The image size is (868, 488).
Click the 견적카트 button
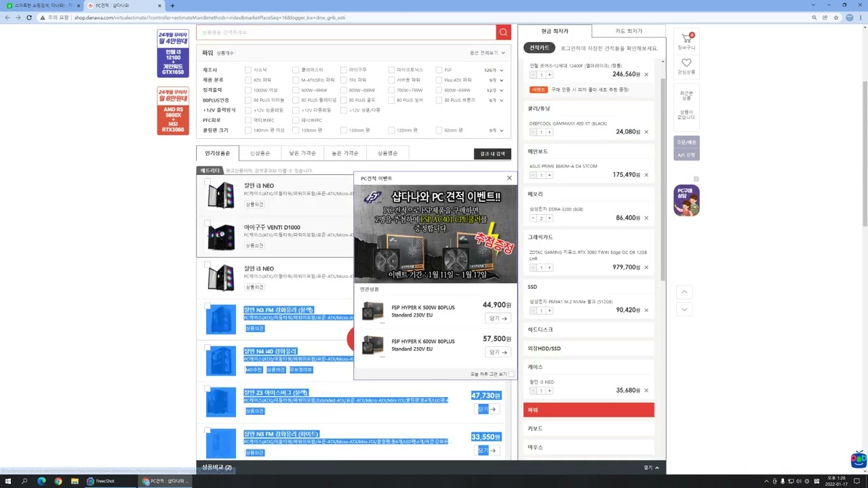pos(539,48)
